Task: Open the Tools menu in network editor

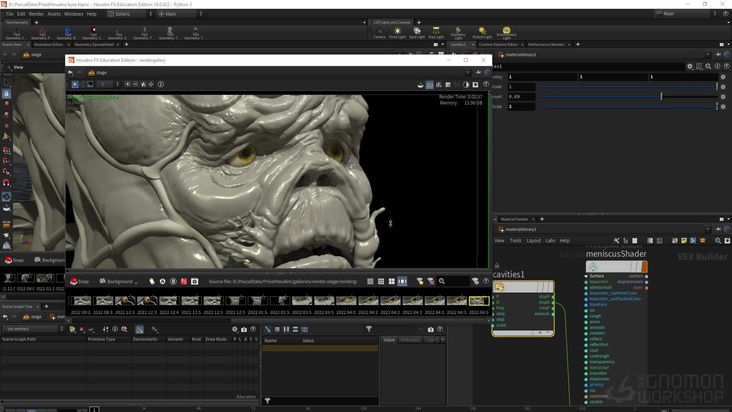Action: pos(515,241)
